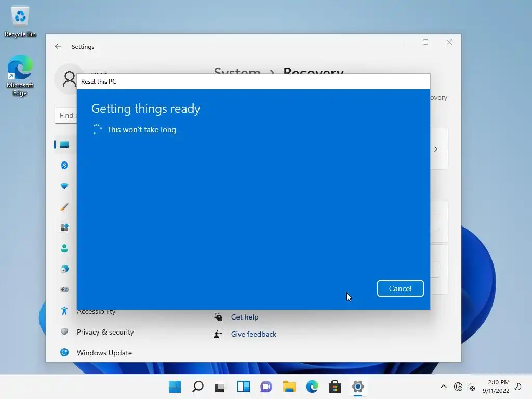
Task: Open Accounts person icon in sidebar
Action: (x=64, y=248)
